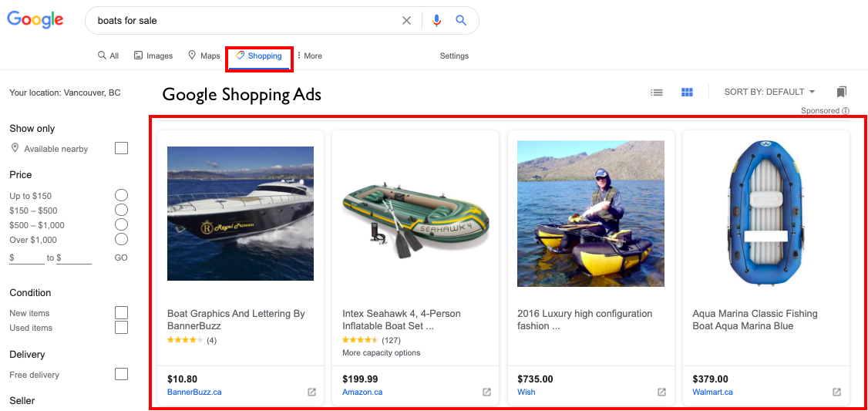Screen dimensions: 868x411
Task: Open the Amazon.ca seller link
Action: 362,392
